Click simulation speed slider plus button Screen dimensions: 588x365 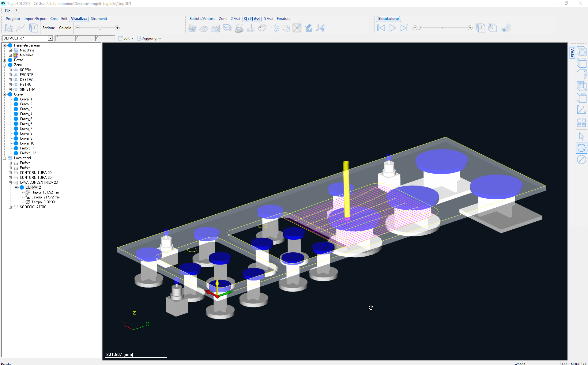(470, 28)
